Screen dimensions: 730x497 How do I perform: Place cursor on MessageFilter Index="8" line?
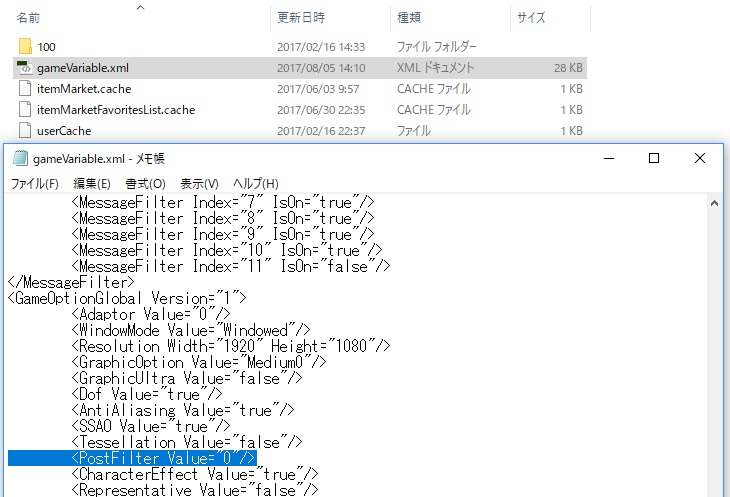223,219
